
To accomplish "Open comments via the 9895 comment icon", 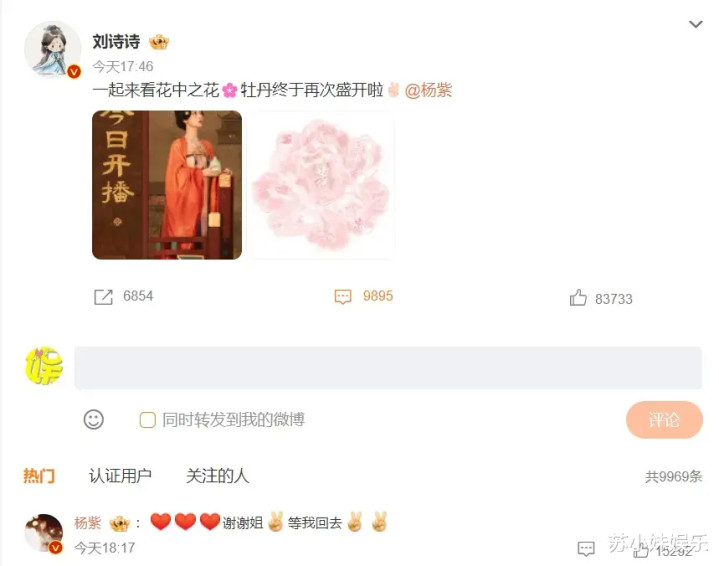I will [x=343, y=297].
